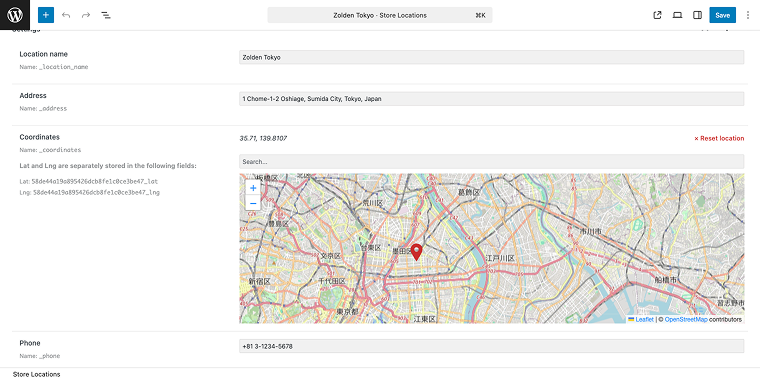This screenshot has width=760, height=380.
Task: Select the _coordinates field name text
Action: click(60, 150)
